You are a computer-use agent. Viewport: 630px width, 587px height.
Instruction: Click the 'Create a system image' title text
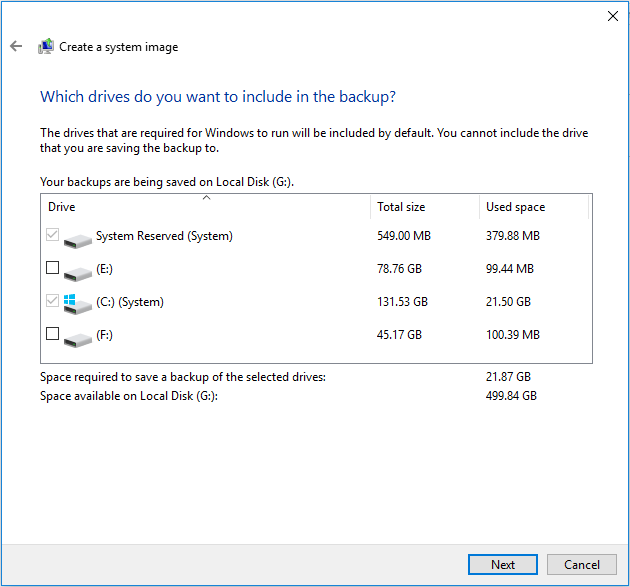[119, 47]
